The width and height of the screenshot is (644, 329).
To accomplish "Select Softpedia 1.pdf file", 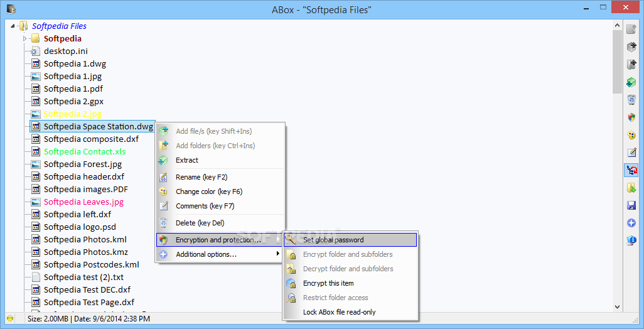I will click(73, 89).
